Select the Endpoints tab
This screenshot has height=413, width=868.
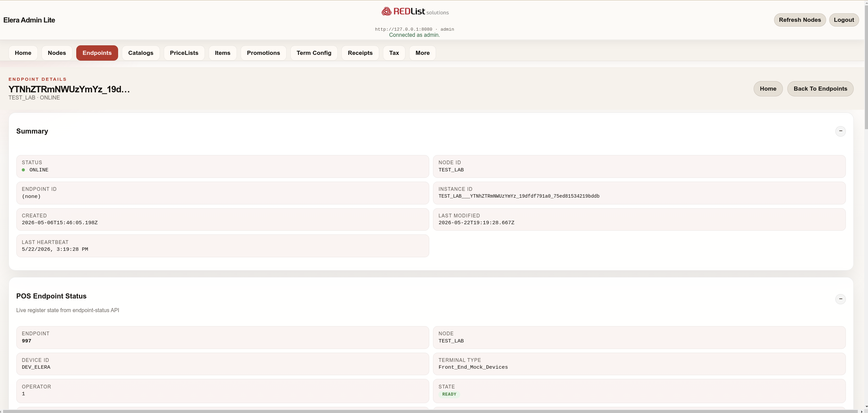[x=97, y=53]
